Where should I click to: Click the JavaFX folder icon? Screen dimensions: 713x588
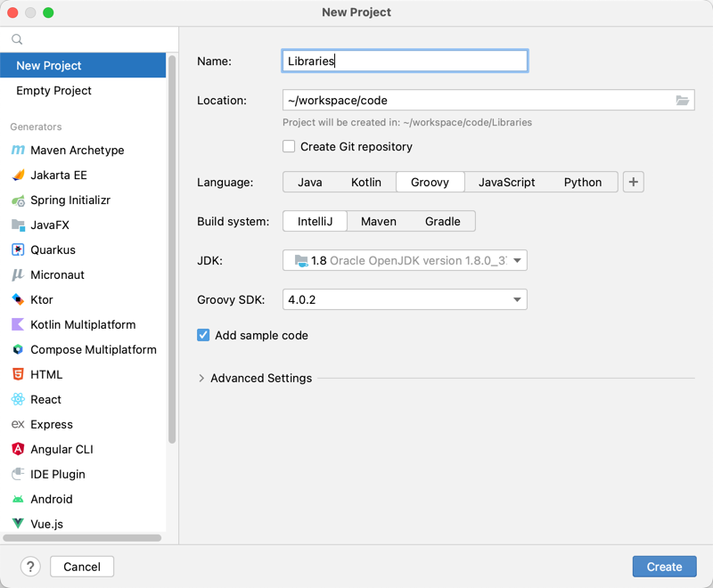[18, 225]
